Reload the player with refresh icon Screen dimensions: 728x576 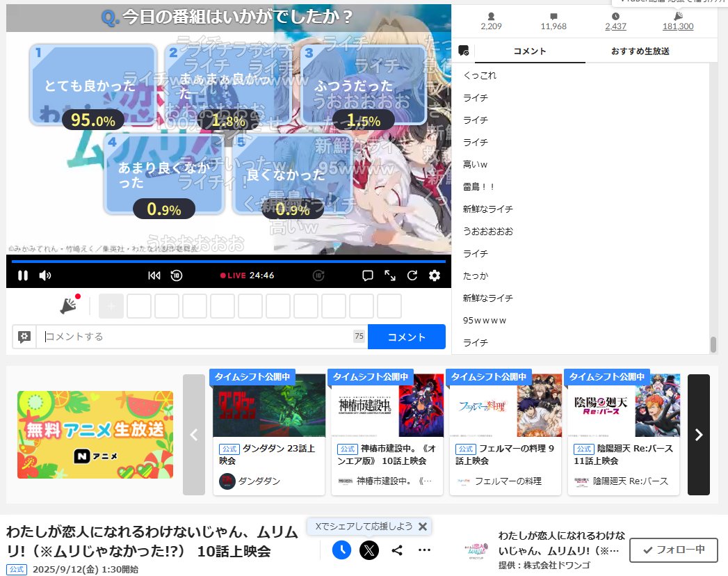tap(412, 275)
